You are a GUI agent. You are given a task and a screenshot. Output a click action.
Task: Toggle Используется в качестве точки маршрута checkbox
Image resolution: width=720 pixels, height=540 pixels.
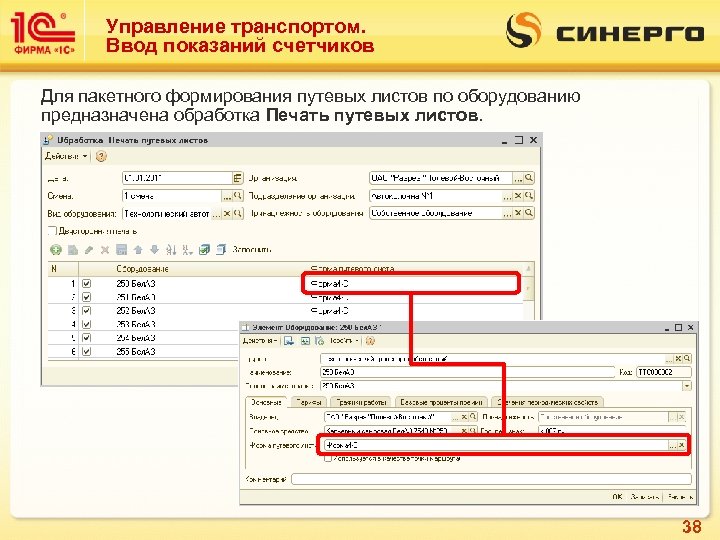coord(328,458)
